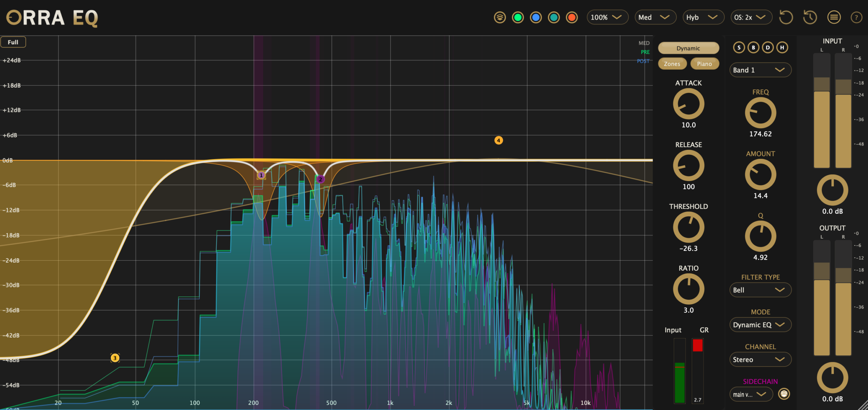Viewport: 868px width, 410px height.
Task: Click the Q knob
Action: click(x=760, y=236)
